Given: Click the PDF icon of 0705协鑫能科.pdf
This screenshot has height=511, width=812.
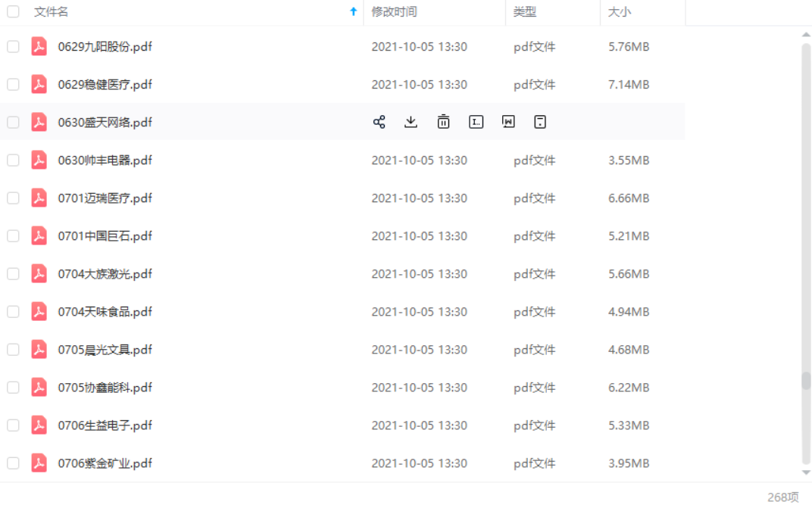Looking at the screenshot, I should [x=39, y=388].
